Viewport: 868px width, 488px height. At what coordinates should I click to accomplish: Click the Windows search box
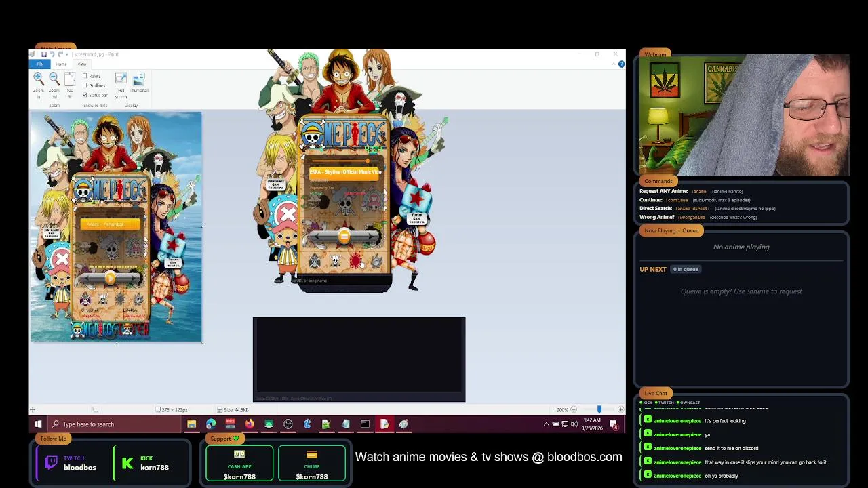click(114, 424)
